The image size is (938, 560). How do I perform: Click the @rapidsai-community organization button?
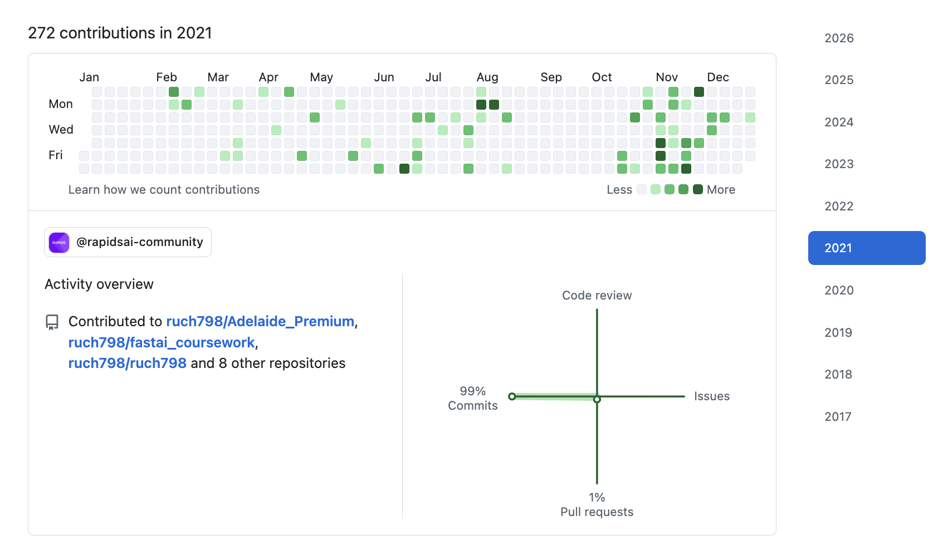128,242
